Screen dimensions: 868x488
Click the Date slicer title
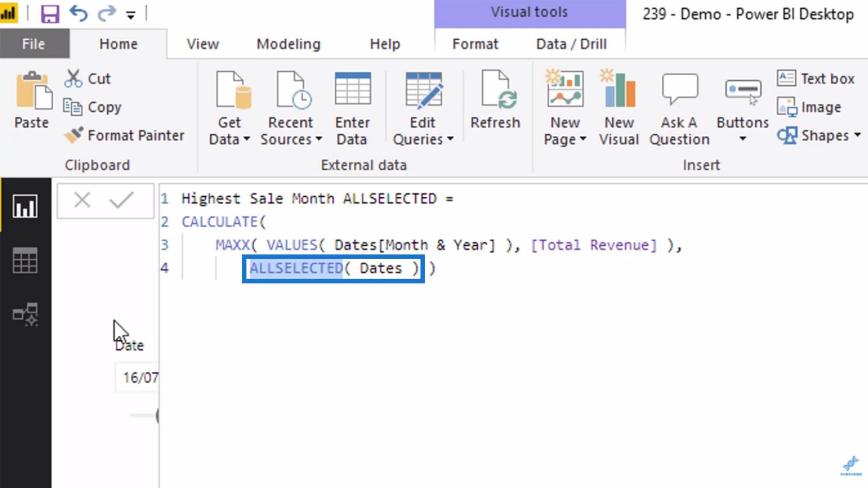(x=130, y=345)
